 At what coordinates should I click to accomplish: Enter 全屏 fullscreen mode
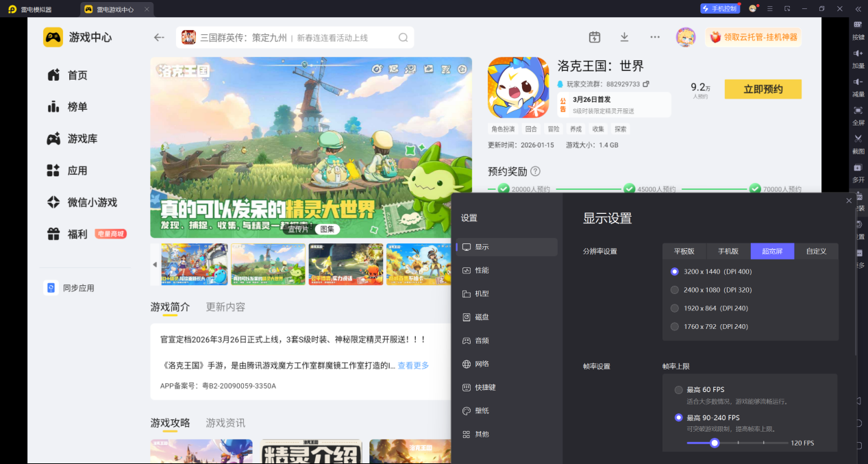coord(858,116)
